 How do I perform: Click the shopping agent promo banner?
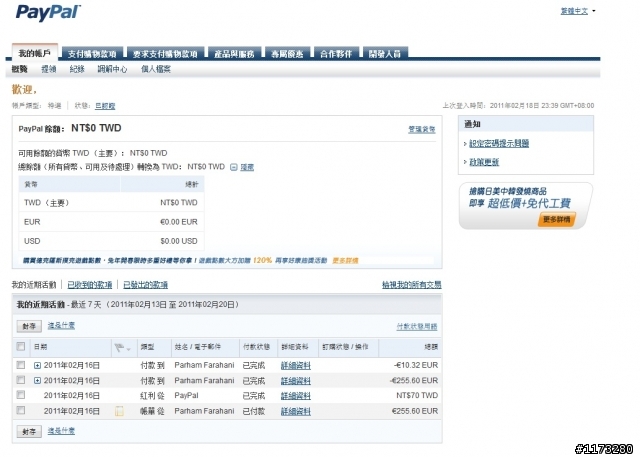(x=526, y=206)
